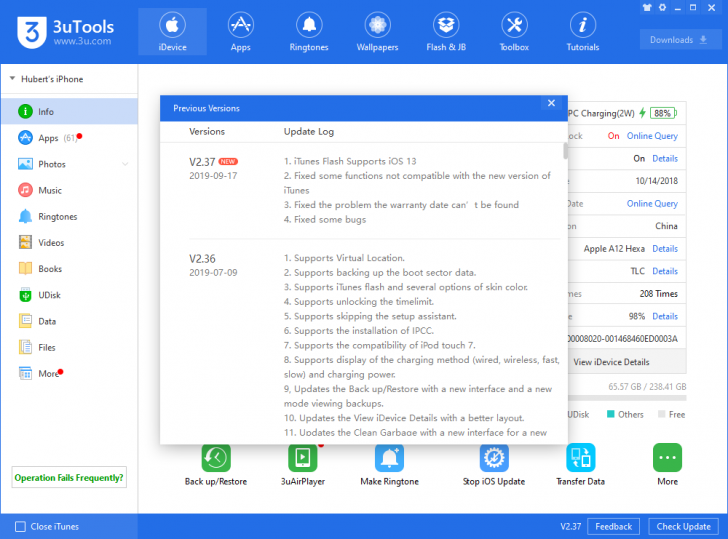The width and height of the screenshot is (728, 539).
Task: Open the Tutorials tab
Action: (x=582, y=32)
